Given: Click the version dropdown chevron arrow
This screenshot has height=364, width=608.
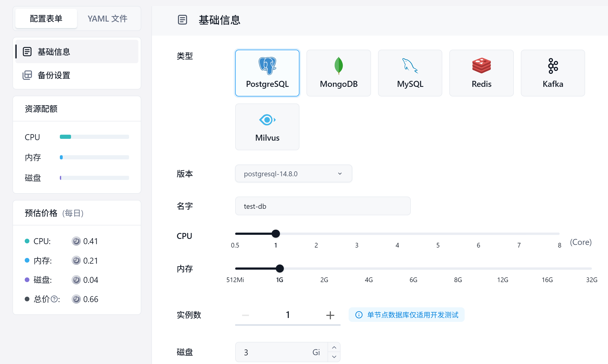Looking at the screenshot, I should tap(340, 173).
